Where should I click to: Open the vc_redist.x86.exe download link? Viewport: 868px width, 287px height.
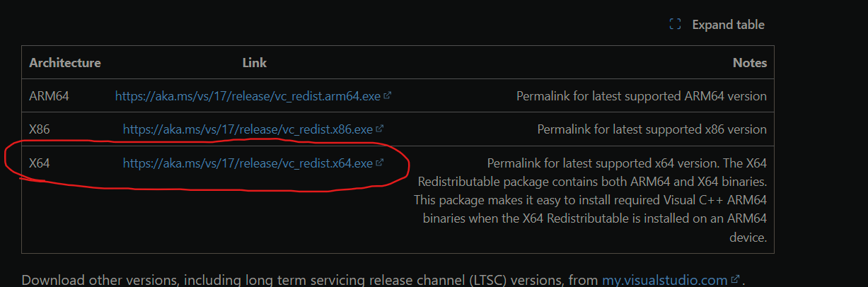tap(248, 129)
